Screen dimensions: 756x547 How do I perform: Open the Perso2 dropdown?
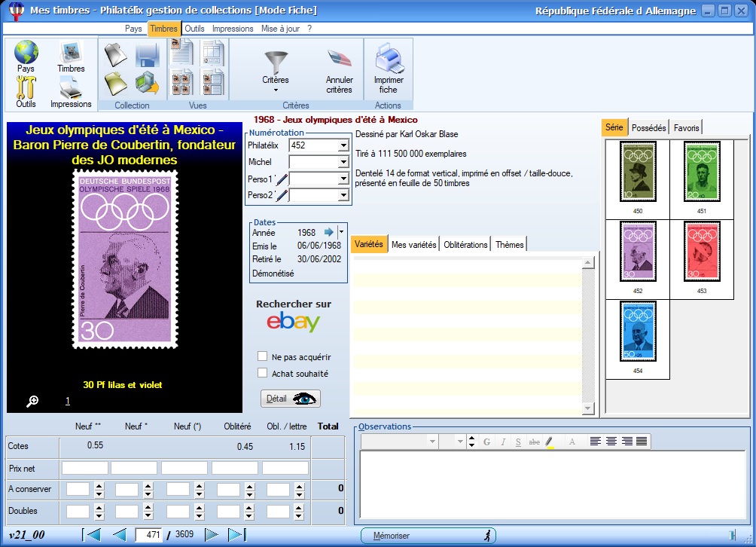343,195
